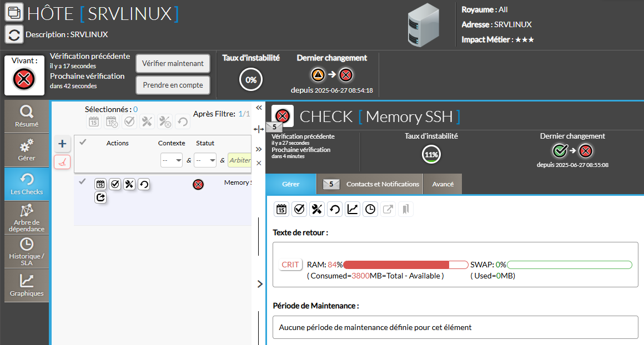Click the acknowledge checkmark icon in the Memory row

pos(115,184)
